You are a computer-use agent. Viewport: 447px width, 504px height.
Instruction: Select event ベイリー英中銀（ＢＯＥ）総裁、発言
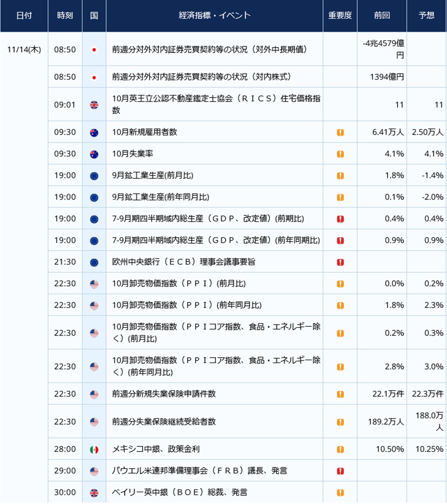[x=180, y=492]
